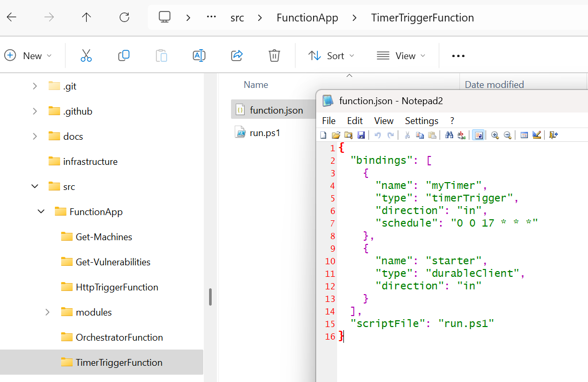Go forward in File Explorer

(x=49, y=17)
